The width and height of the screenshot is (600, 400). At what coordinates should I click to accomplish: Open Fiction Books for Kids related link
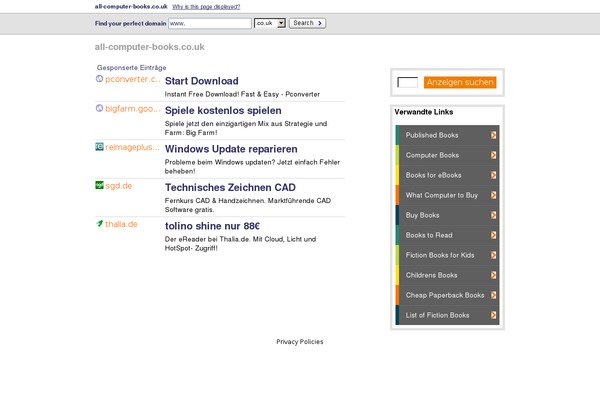pyautogui.click(x=440, y=255)
